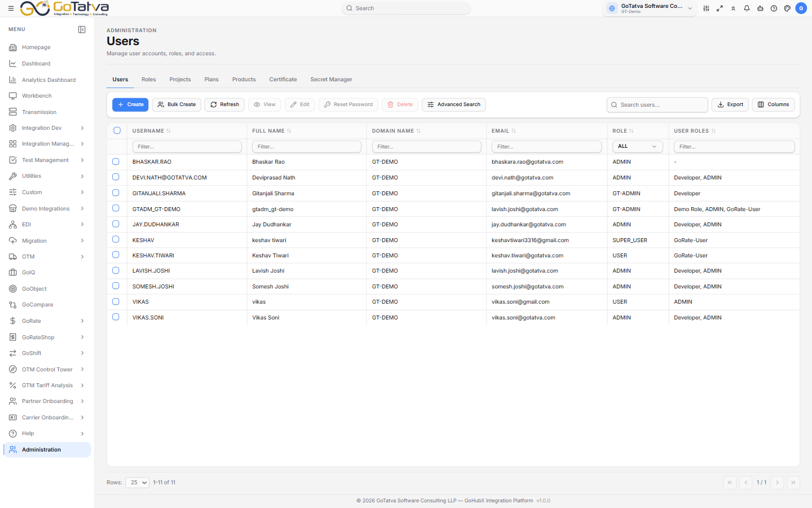The width and height of the screenshot is (812, 508).
Task: Click the global Search box in header
Action: (406, 8)
